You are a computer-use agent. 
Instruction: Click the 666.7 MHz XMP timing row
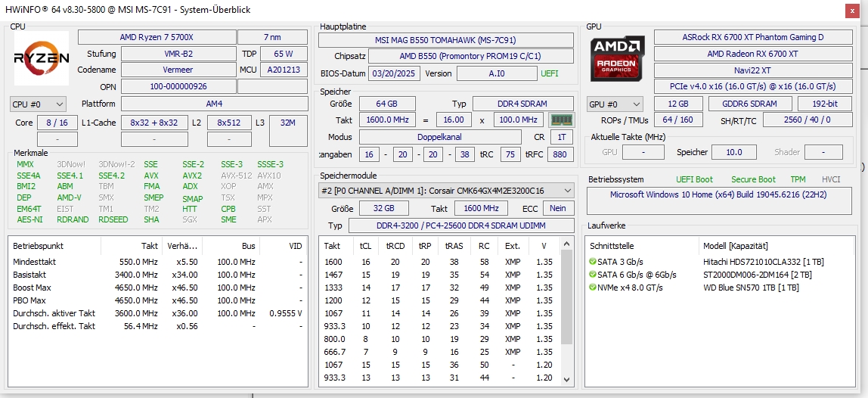tap(440, 351)
